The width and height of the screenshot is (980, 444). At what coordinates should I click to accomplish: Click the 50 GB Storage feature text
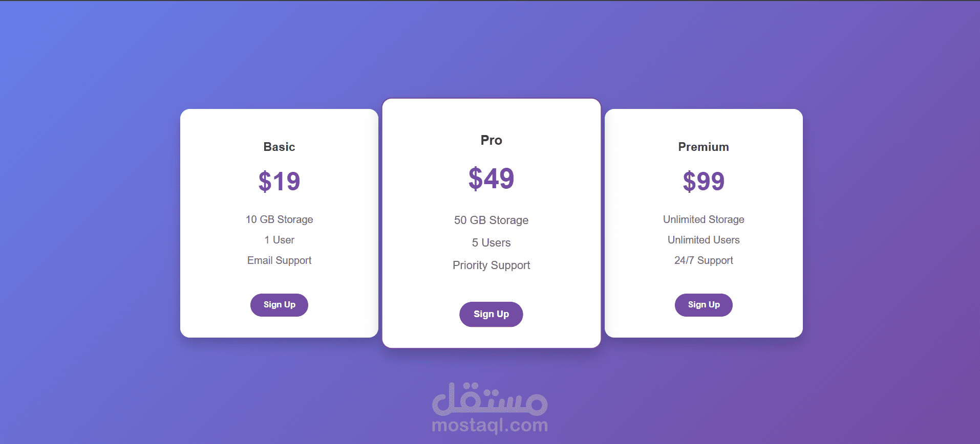click(491, 220)
